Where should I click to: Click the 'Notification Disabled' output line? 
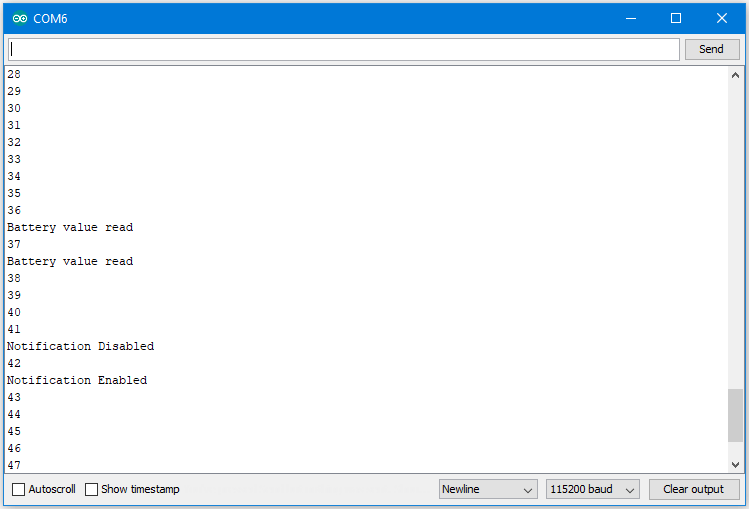click(x=80, y=346)
